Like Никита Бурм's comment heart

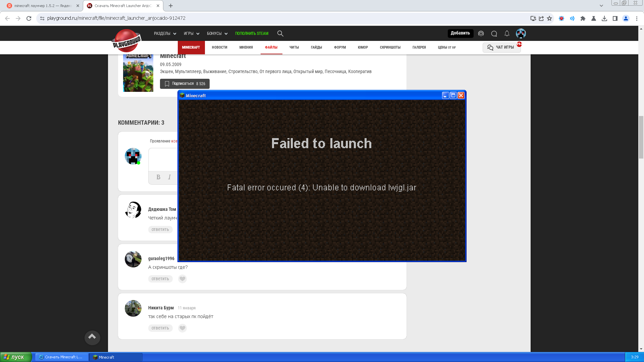[182, 328]
